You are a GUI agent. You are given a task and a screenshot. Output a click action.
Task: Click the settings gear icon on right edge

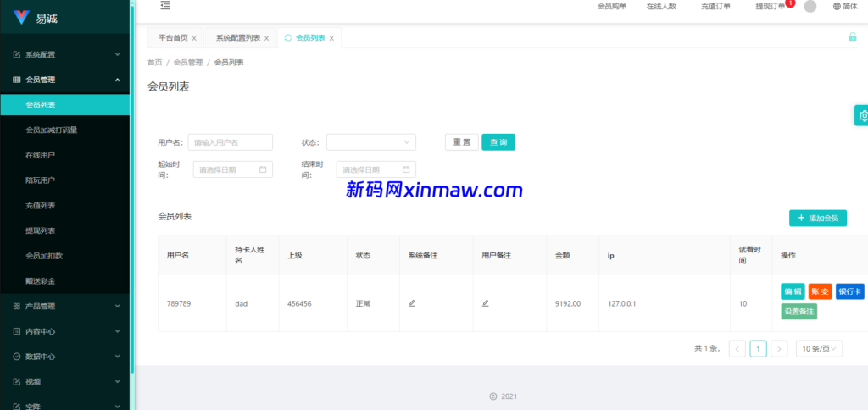(x=863, y=116)
